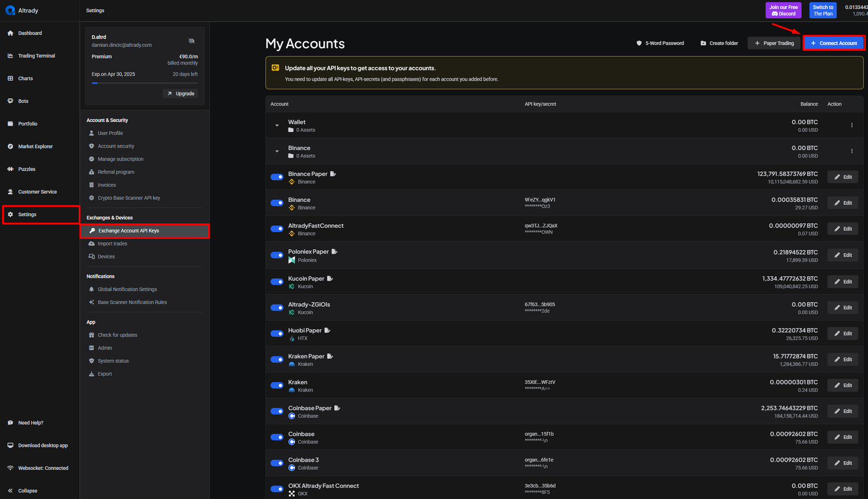Screen dimensions: 868x499
Task: Click the 5-Word Password shield option
Action: pos(660,43)
